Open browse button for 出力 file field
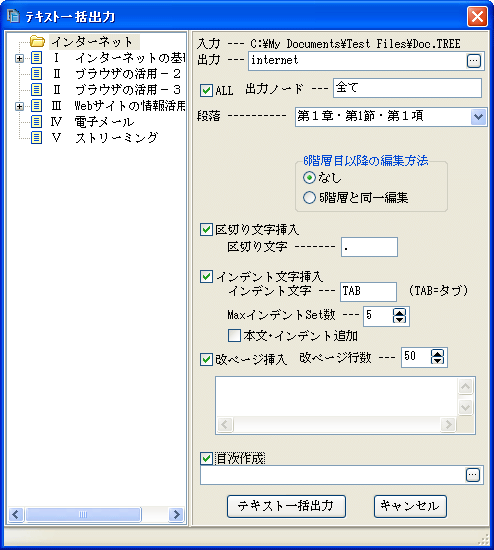Image resolution: width=494 pixels, height=550 pixels. (474, 61)
